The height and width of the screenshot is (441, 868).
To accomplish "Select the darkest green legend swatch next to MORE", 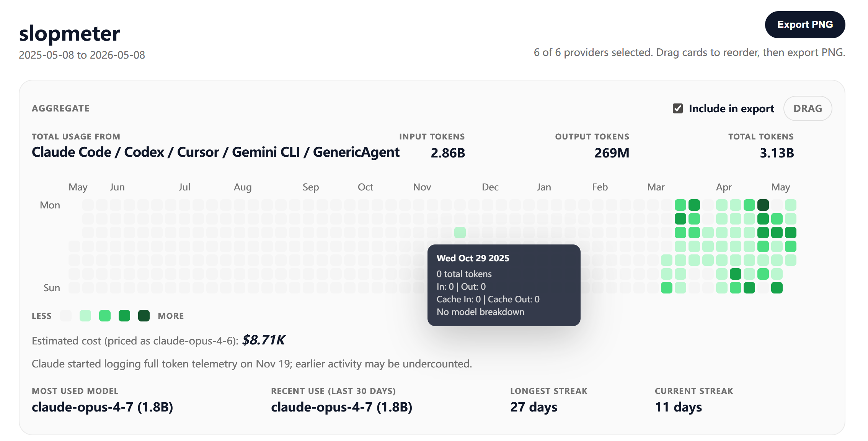I will tap(144, 316).
